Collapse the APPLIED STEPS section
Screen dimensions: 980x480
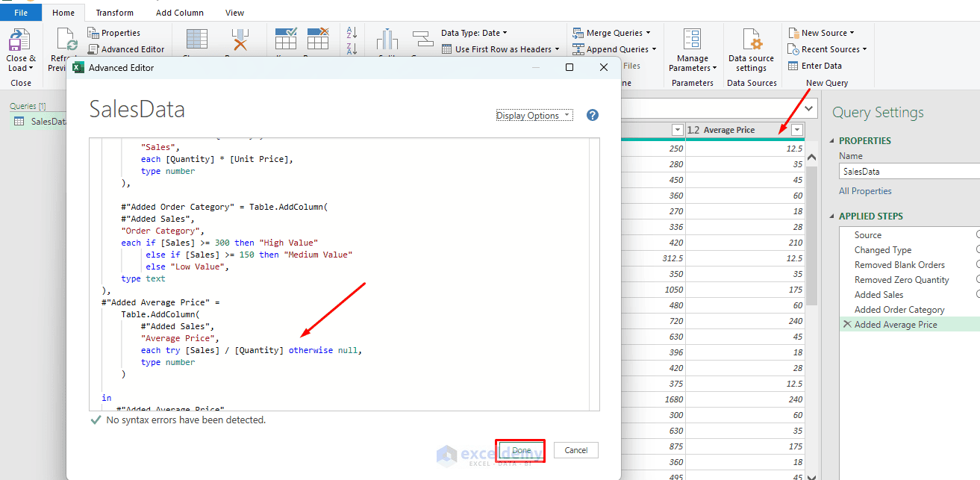point(834,216)
